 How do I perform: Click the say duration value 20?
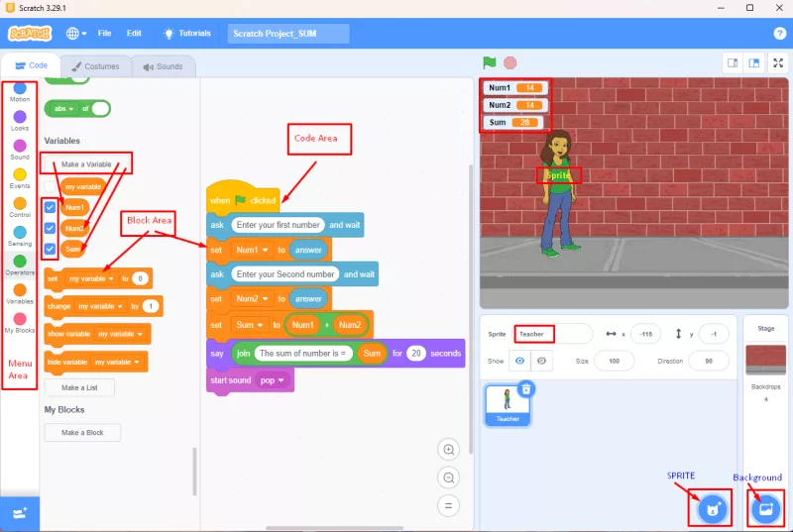point(416,353)
